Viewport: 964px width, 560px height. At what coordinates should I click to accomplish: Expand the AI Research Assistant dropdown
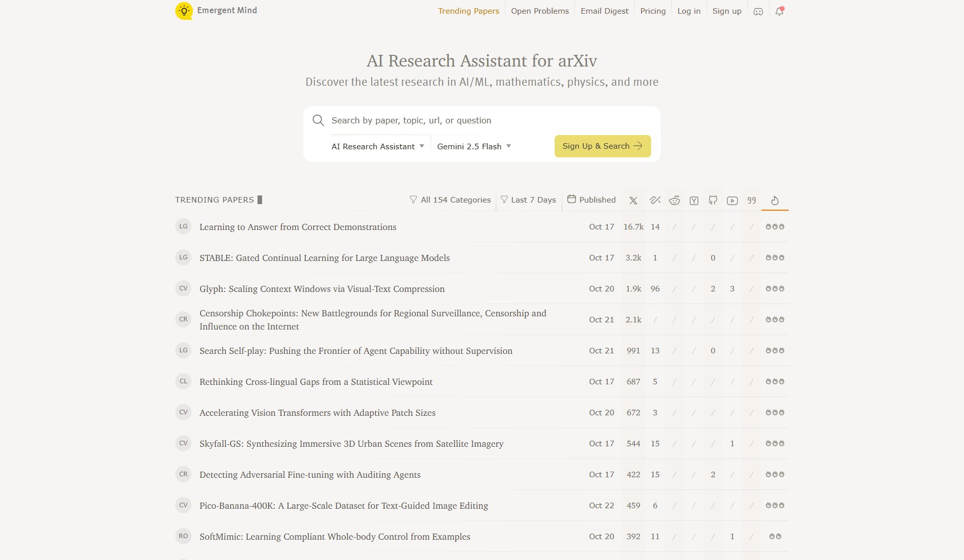(x=377, y=146)
